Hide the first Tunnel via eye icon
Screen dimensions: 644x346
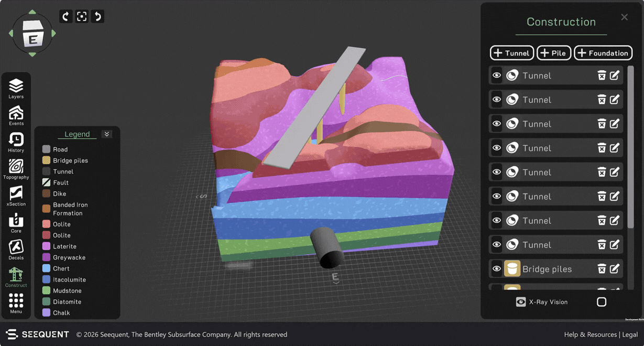(496, 75)
